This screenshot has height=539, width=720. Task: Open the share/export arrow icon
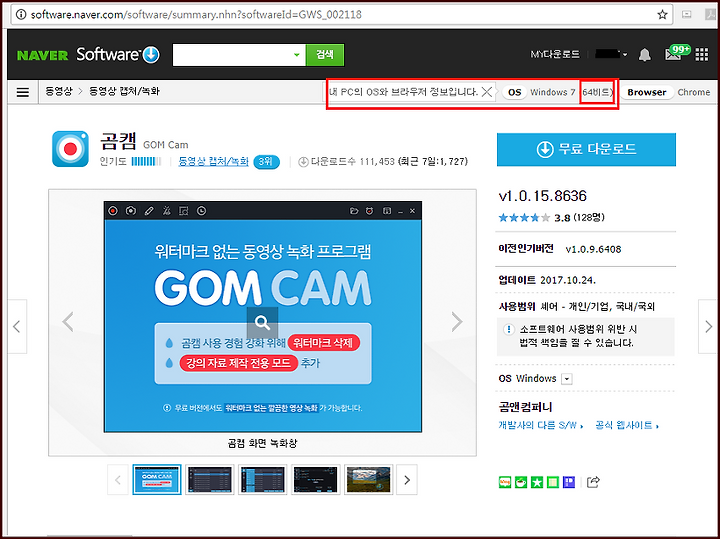pos(593,482)
